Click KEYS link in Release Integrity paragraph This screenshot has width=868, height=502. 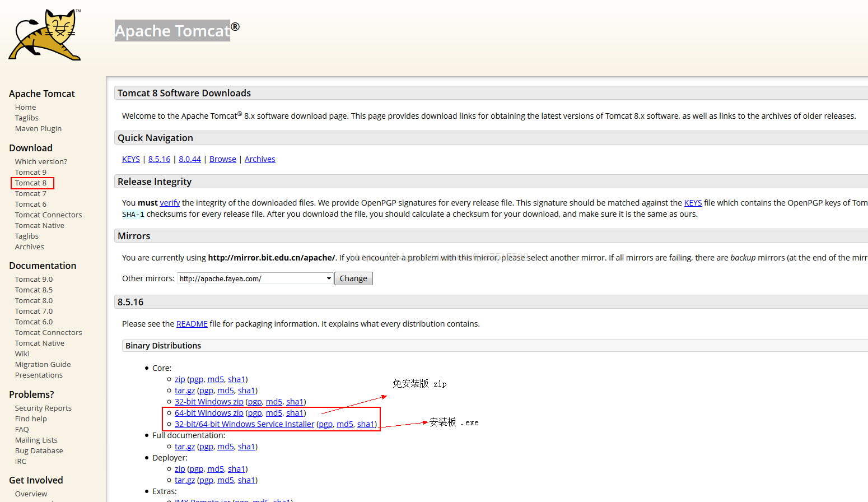point(693,203)
